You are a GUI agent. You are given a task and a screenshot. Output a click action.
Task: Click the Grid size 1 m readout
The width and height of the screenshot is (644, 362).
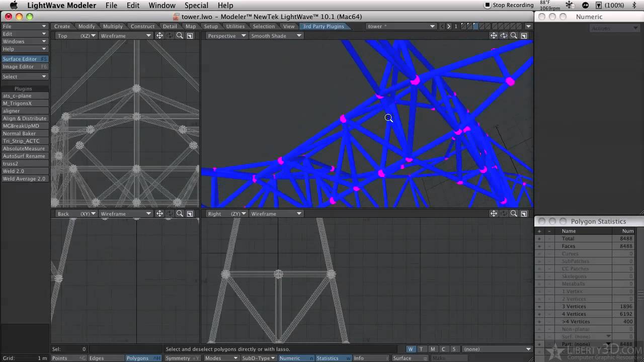point(25,358)
